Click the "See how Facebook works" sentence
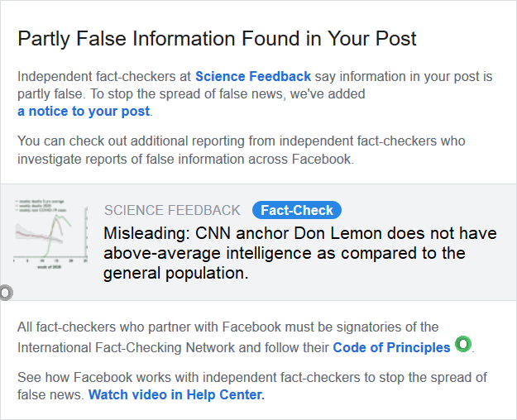517x420 pixels. point(248,378)
